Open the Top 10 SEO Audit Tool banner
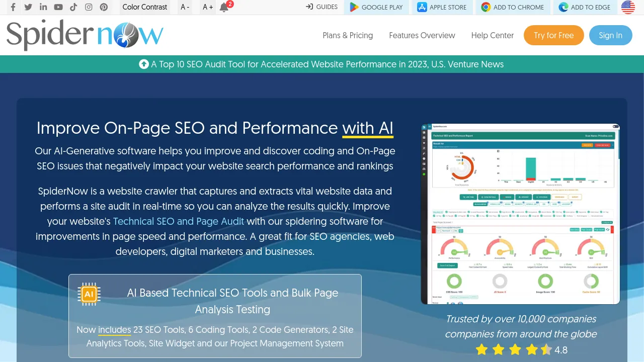Viewport: 644px width, 362px height. [x=321, y=64]
